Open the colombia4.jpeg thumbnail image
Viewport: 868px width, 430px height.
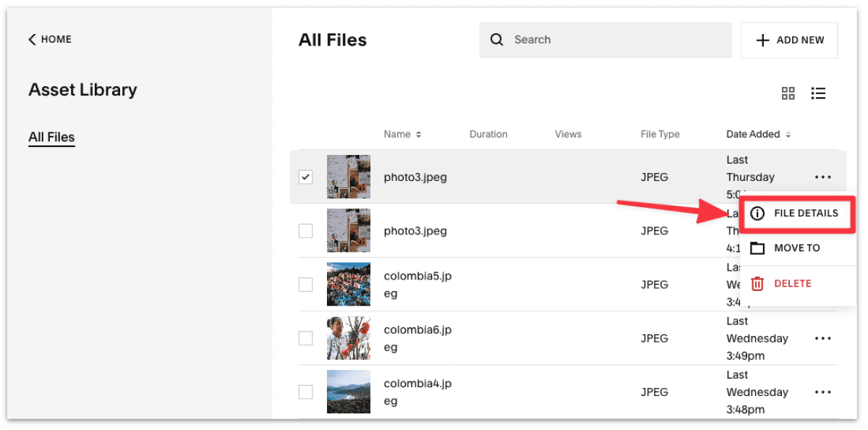point(349,392)
